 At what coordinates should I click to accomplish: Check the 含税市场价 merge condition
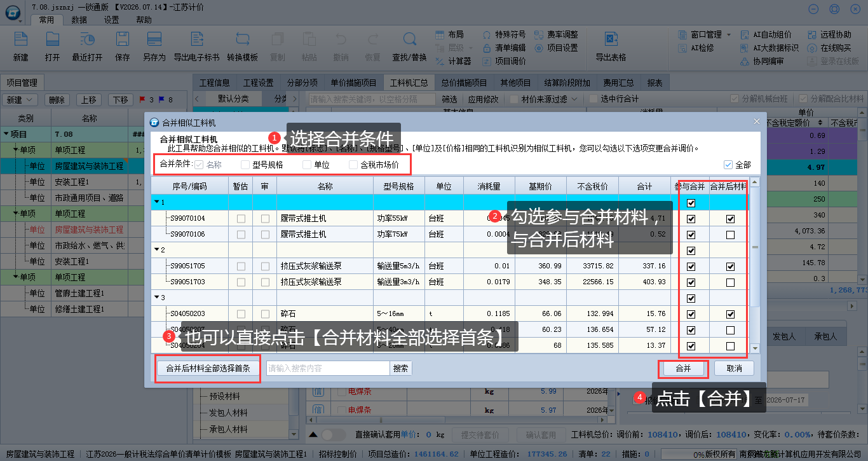click(353, 165)
